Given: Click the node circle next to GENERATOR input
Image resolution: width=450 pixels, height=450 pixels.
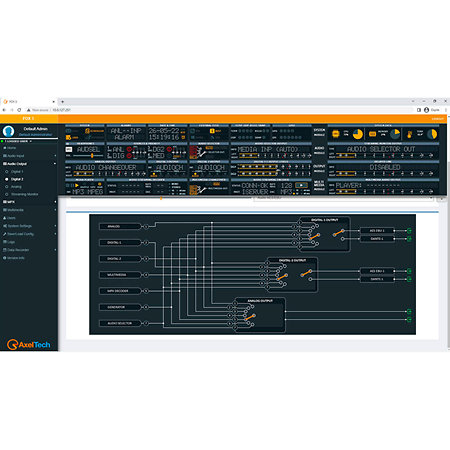Looking at the screenshot, I should pos(146,307).
